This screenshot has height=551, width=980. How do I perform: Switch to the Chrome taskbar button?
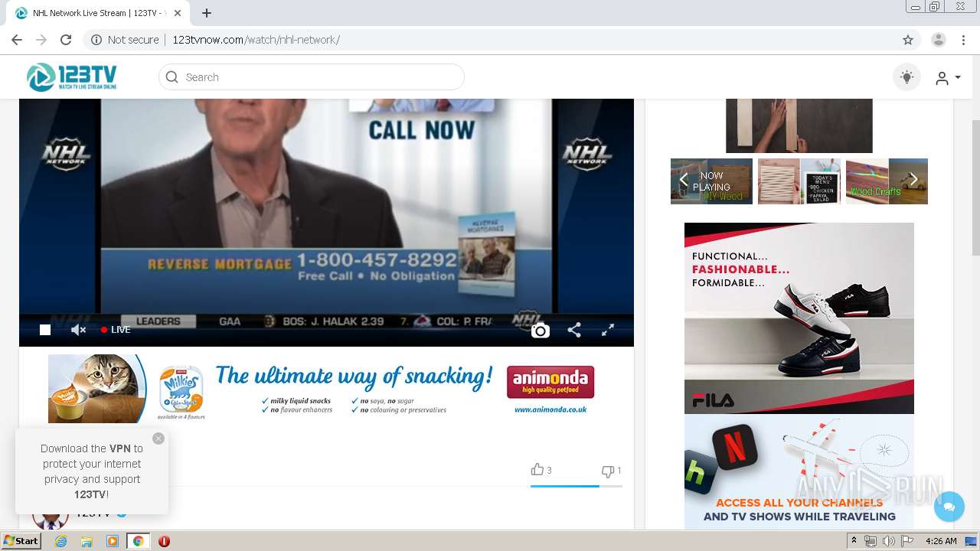point(138,541)
